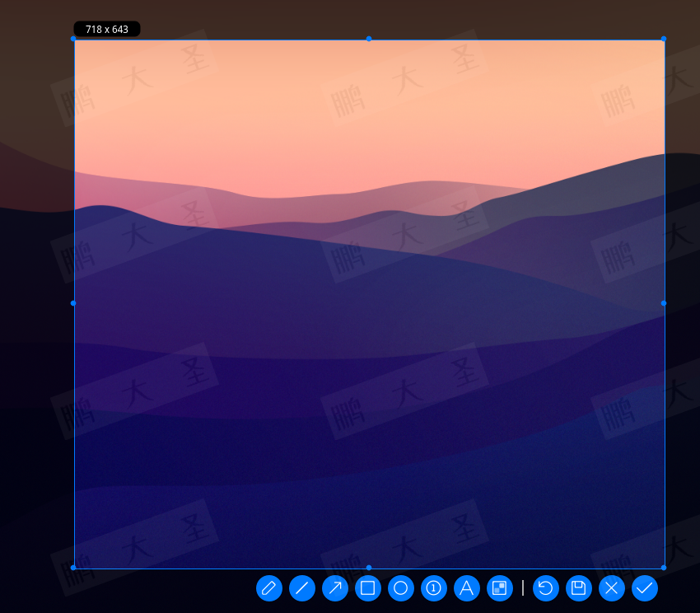Activate the circle shape tool
The image size is (700, 613).
pyautogui.click(x=401, y=588)
